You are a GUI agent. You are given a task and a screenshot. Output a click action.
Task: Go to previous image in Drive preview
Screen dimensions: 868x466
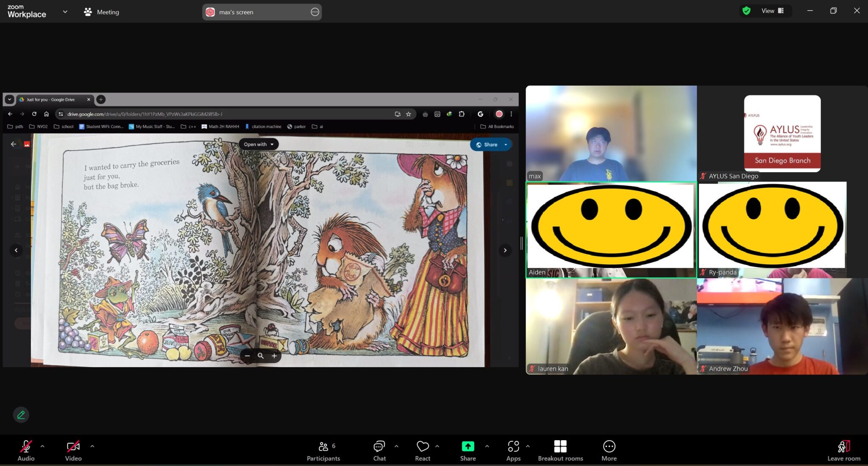(x=16, y=250)
